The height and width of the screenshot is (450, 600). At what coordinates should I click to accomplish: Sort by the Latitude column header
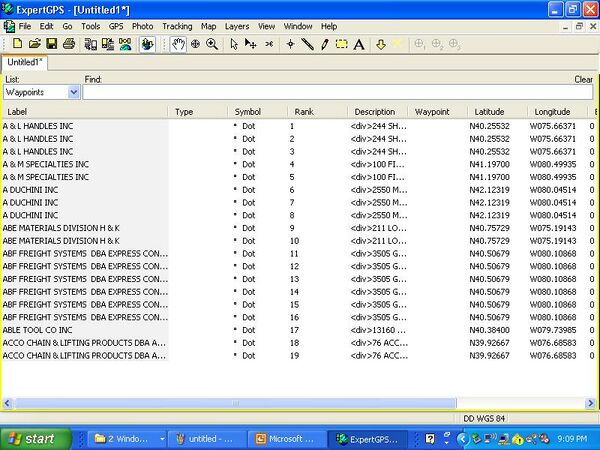(497, 112)
